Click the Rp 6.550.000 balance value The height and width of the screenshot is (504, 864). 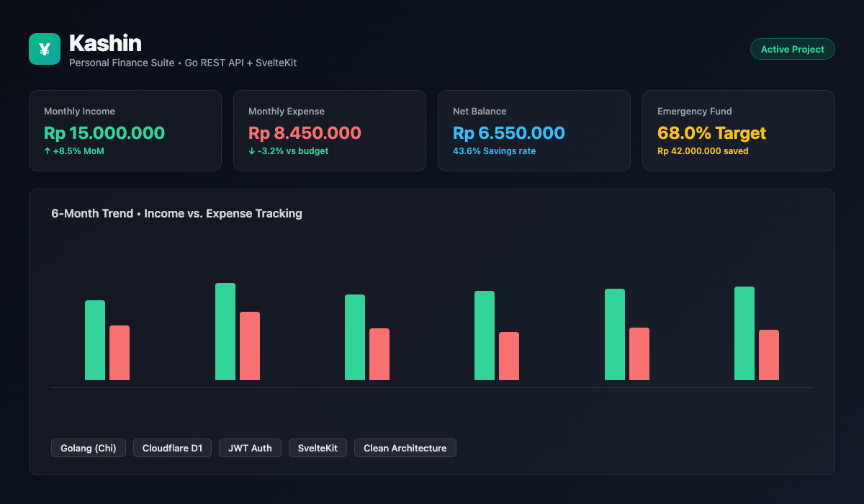click(x=509, y=133)
